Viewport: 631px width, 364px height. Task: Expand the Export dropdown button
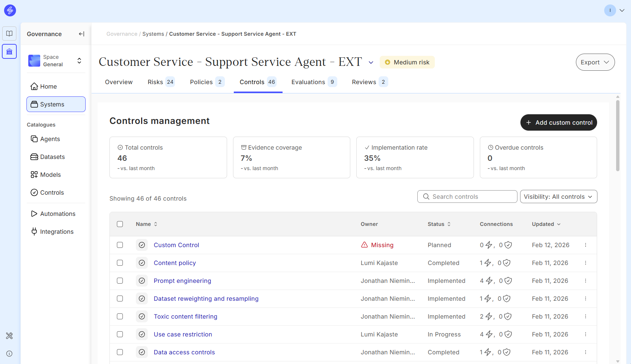click(595, 62)
